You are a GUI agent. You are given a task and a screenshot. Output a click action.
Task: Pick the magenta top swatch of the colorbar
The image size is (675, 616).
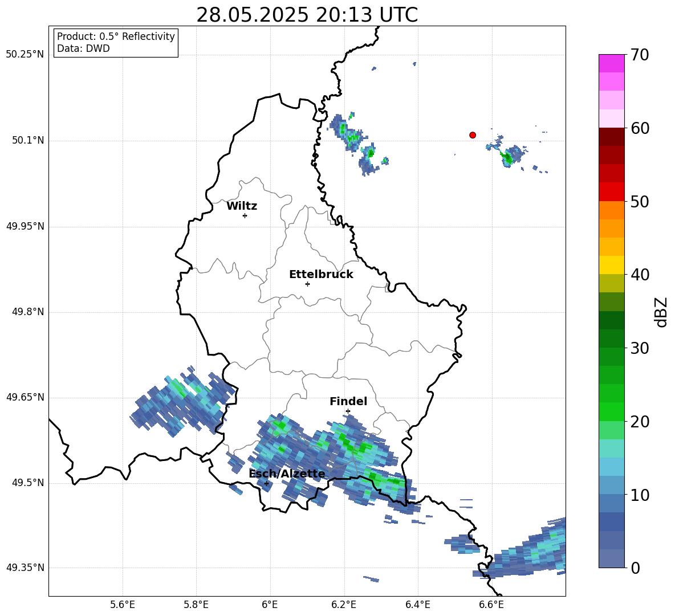pyautogui.click(x=611, y=63)
